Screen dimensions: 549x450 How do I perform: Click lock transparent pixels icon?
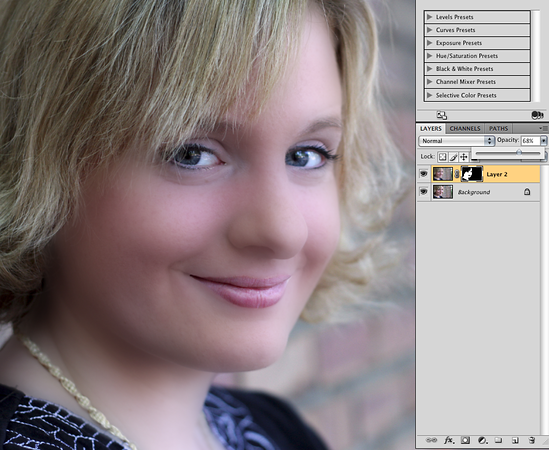click(443, 157)
